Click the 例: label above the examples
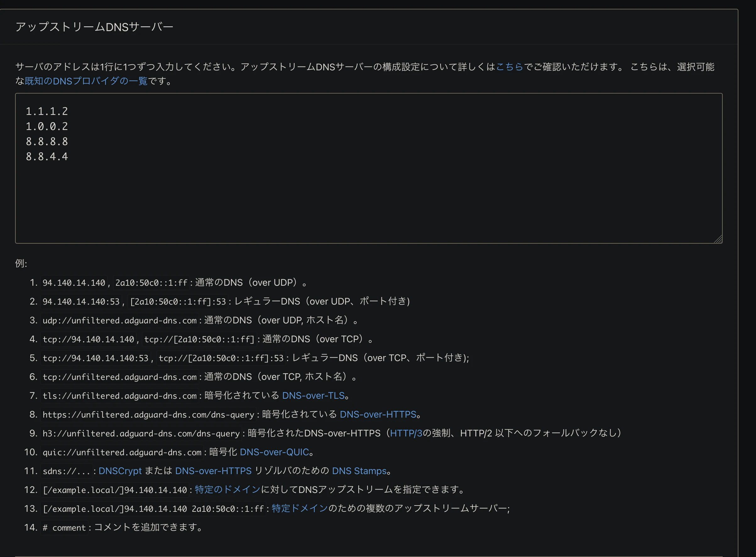This screenshot has height=557, width=756. [21, 263]
